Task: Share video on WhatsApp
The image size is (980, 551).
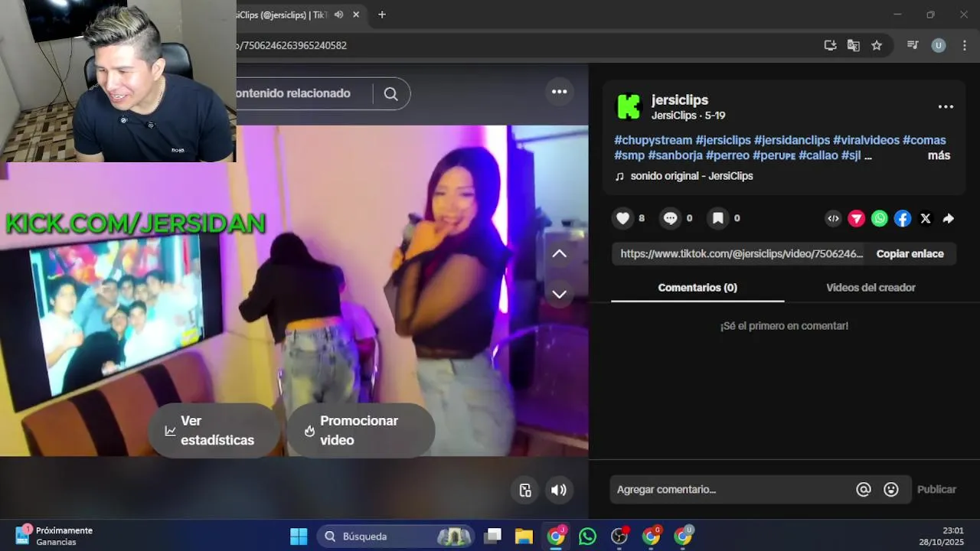Action: [x=880, y=218]
